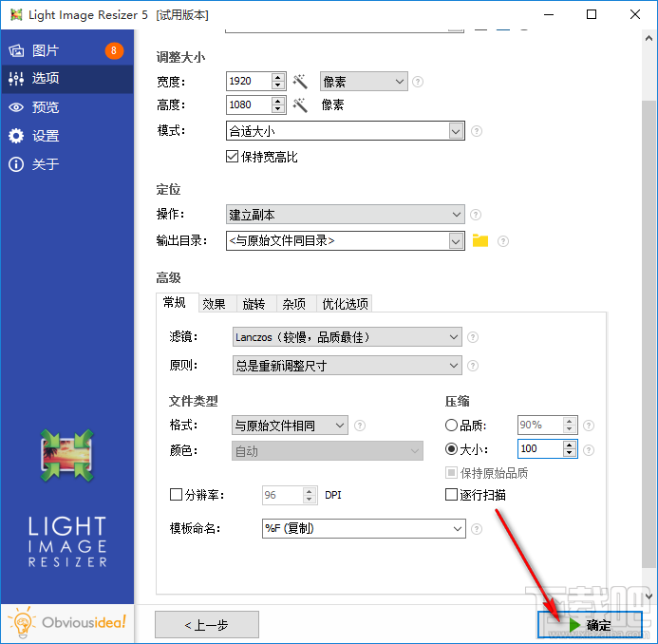This screenshot has height=644, width=658.
Task: Decrease the 高度 value with down arrow
Action: [278, 108]
